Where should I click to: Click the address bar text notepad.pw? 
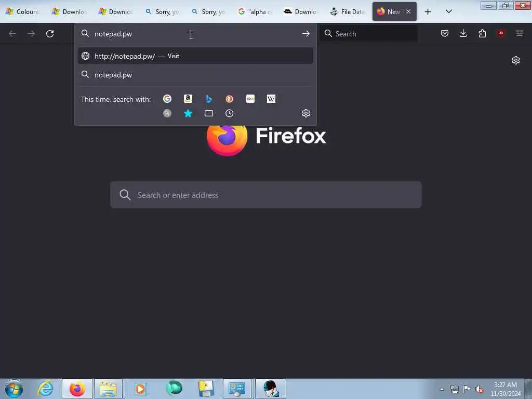[x=113, y=34]
